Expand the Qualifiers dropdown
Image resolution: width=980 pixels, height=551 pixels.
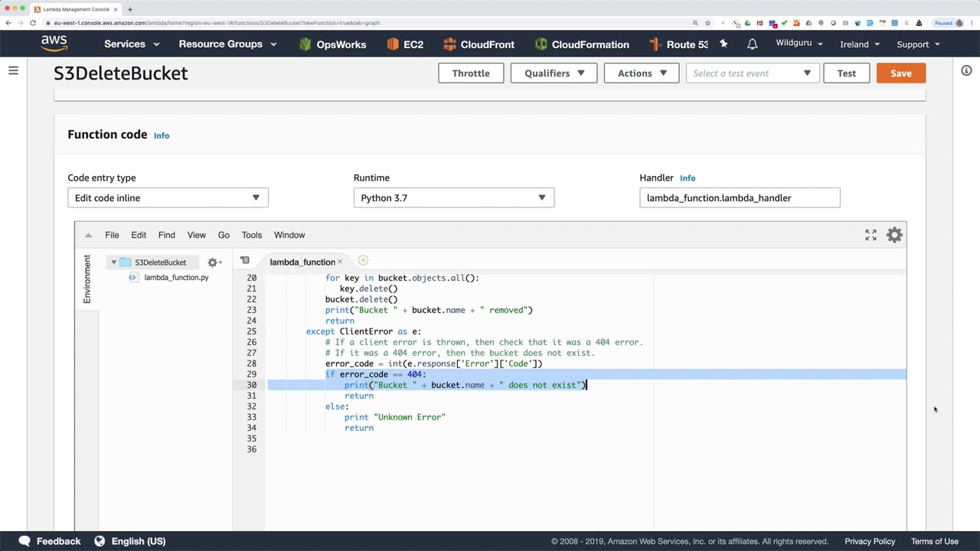554,73
